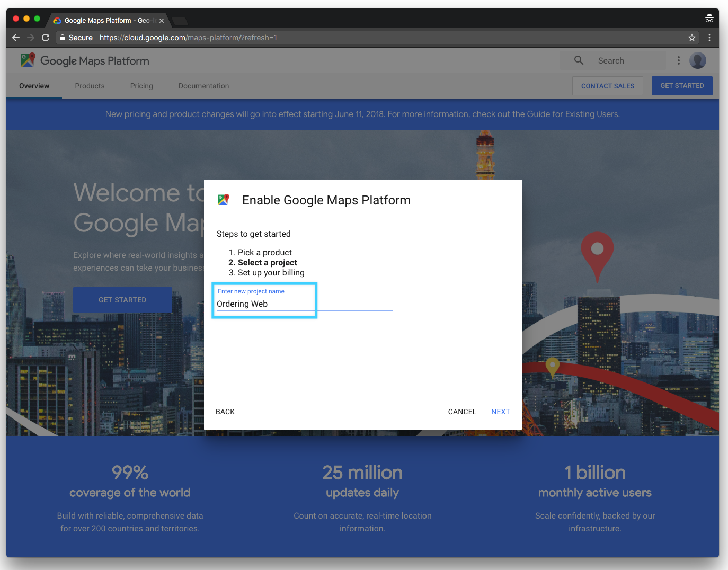Switch to the Overview tab

[34, 86]
